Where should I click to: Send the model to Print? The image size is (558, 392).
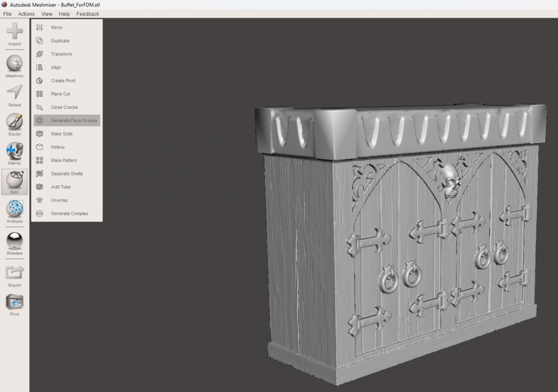click(x=15, y=303)
